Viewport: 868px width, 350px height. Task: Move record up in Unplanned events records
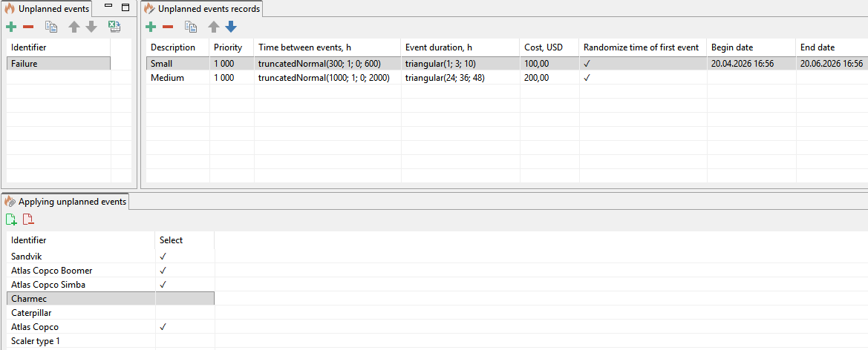coord(214,27)
